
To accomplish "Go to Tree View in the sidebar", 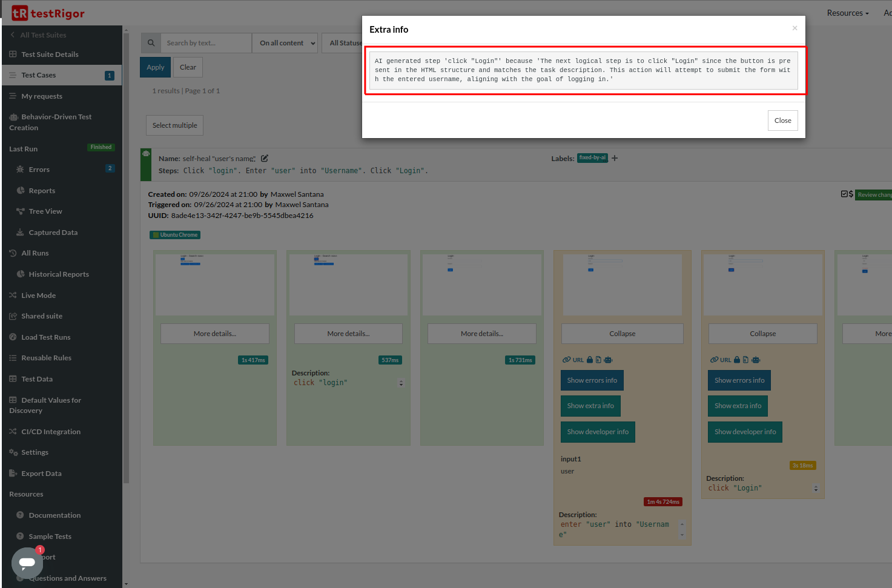I will point(45,211).
